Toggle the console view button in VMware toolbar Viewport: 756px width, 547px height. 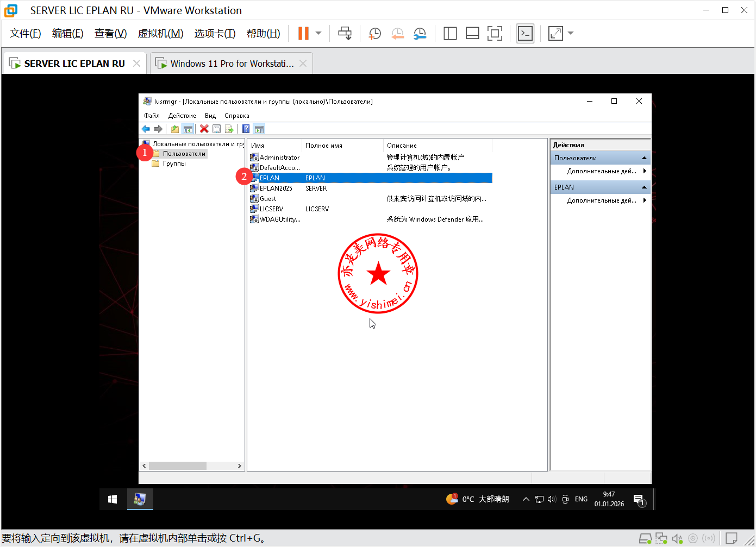coord(524,34)
